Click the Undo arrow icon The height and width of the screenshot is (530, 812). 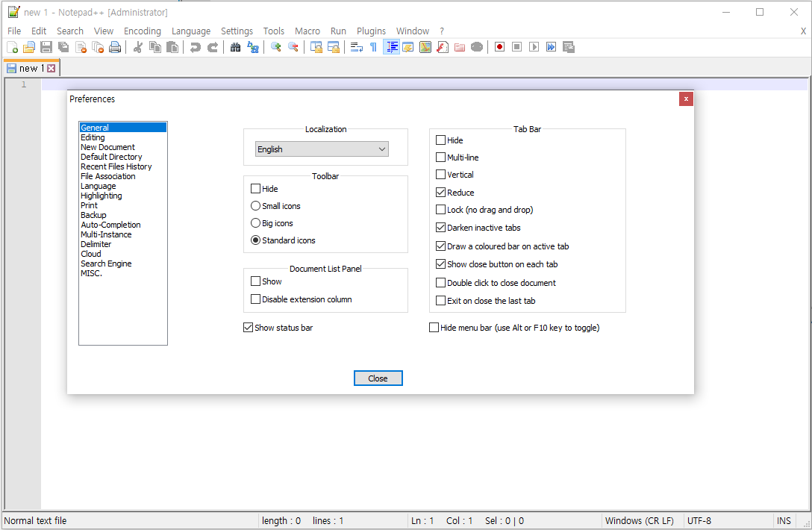tap(196, 48)
